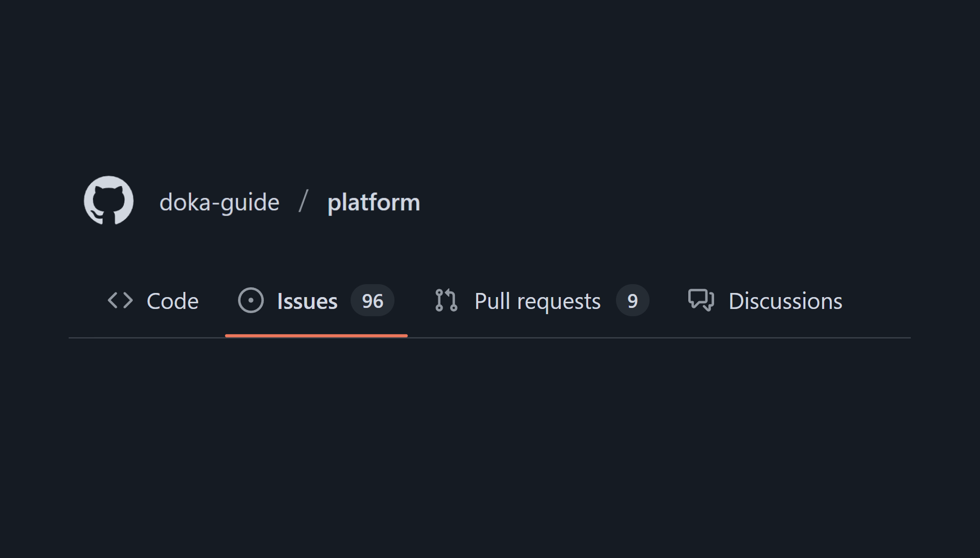Click the blank area right of platform
980x558 pixels.
(620, 202)
